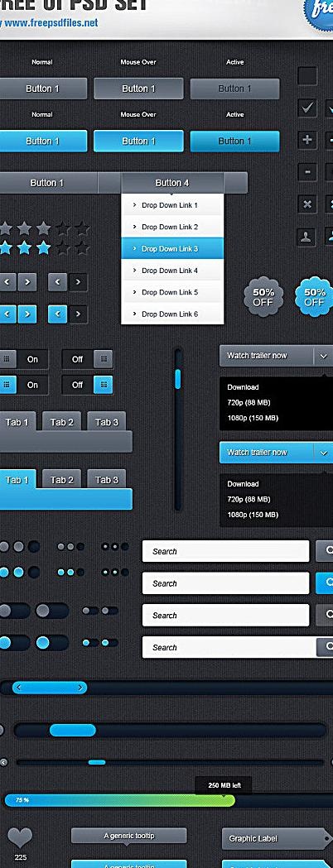
Task: Flip the large gray-knob pill switch next to Search
Action: pyautogui.click(x=52, y=611)
